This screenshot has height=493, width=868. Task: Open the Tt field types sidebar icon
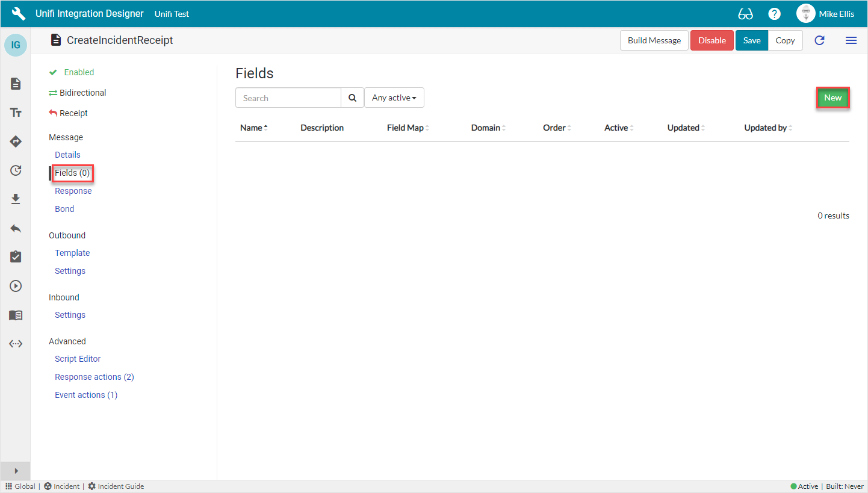pyautogui.click(x=15, y=112)
